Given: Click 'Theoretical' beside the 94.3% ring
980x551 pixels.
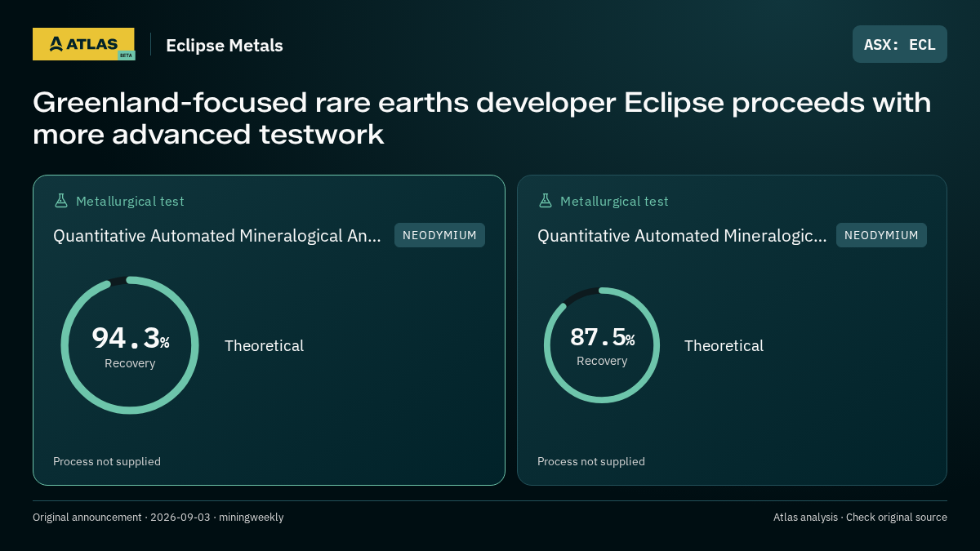Looking at the screenshot, I should [264, 345].
